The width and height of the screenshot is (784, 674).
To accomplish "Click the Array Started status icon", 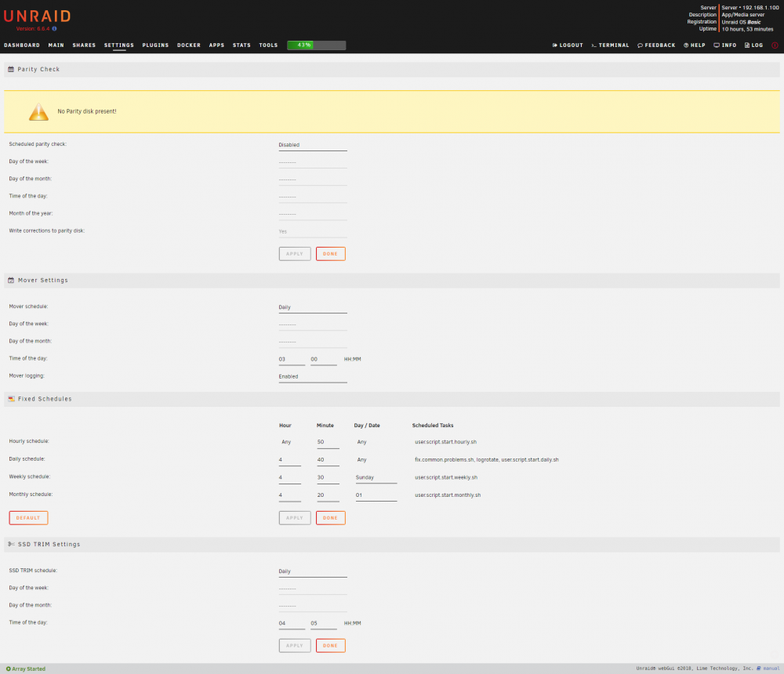I will [x=9, y=669].
